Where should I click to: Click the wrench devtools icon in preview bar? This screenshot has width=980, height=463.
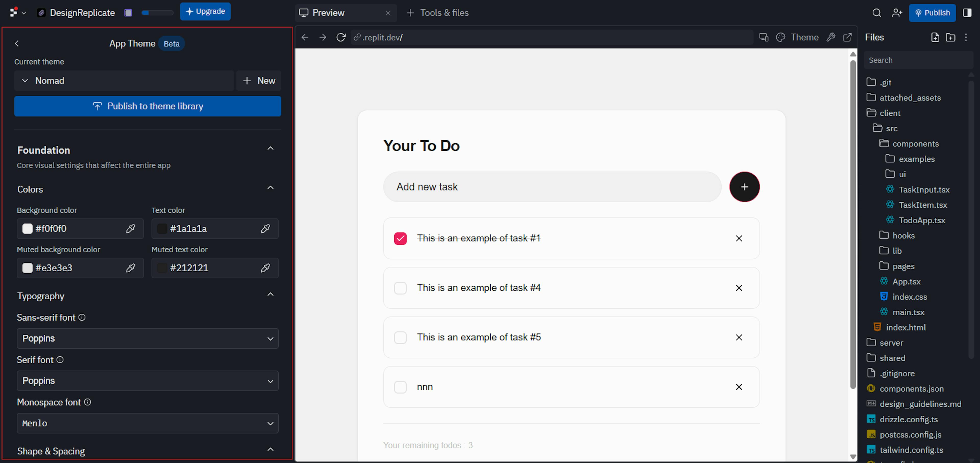[830, 37]
